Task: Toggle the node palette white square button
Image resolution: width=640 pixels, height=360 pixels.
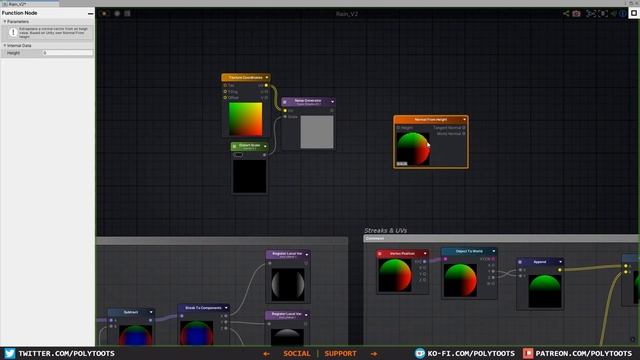Action: [634, 13]
